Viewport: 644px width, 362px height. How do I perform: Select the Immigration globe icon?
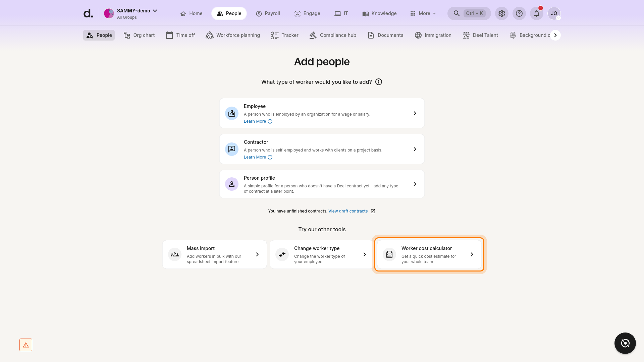418,35
